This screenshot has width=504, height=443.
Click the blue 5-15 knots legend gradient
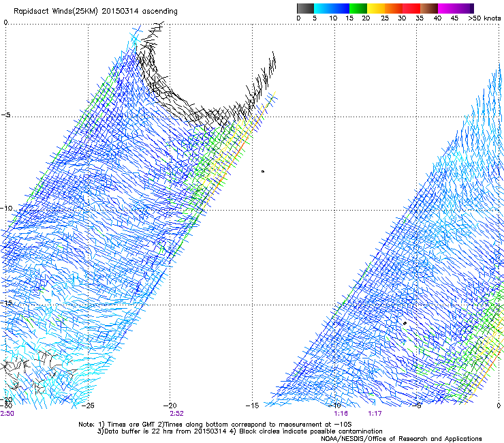coord(332,8)
